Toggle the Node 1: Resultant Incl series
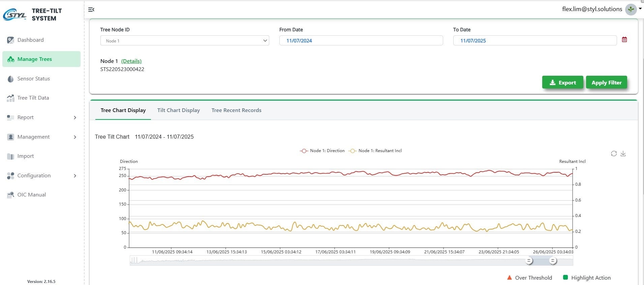Image resolution: width=644 pixels, height=285 pixels. (375, 151)
